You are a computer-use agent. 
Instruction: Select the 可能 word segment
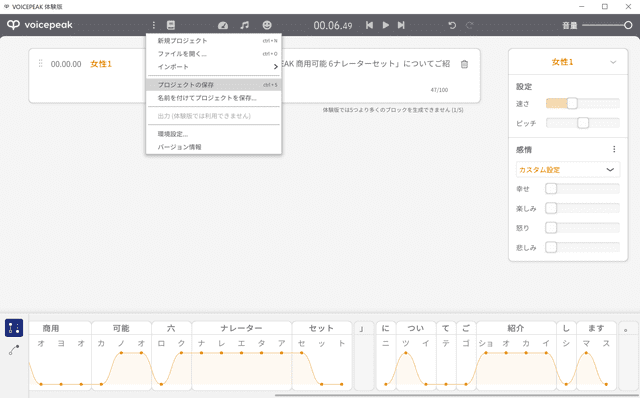pyautogui.click(x=121, y=328)
